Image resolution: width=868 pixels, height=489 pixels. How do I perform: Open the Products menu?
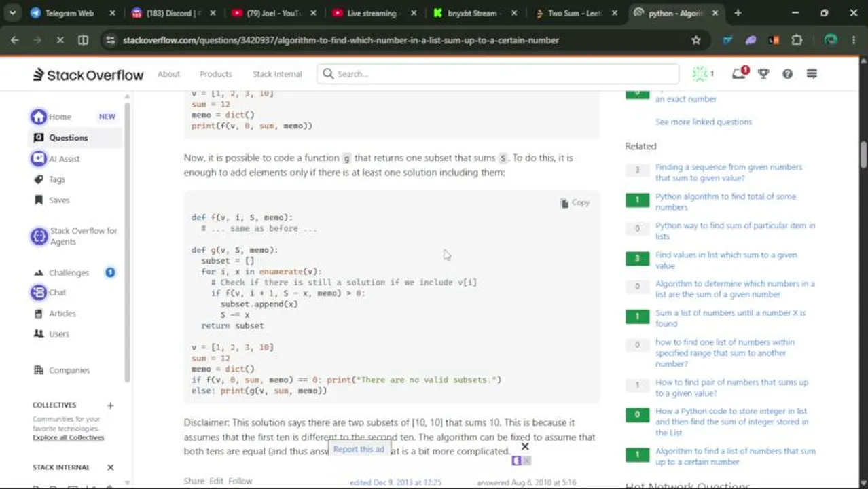[216, 75]
